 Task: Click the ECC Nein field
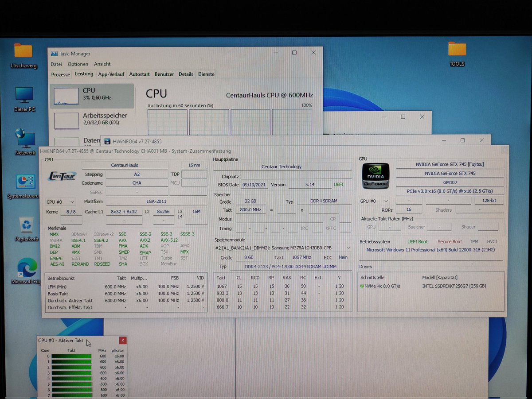(343, 257)
